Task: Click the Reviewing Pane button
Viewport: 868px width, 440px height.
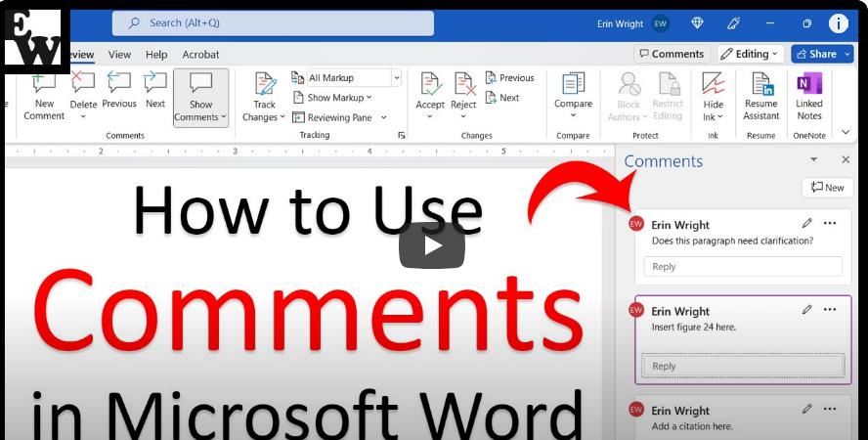Action: (x=332, y=117)
